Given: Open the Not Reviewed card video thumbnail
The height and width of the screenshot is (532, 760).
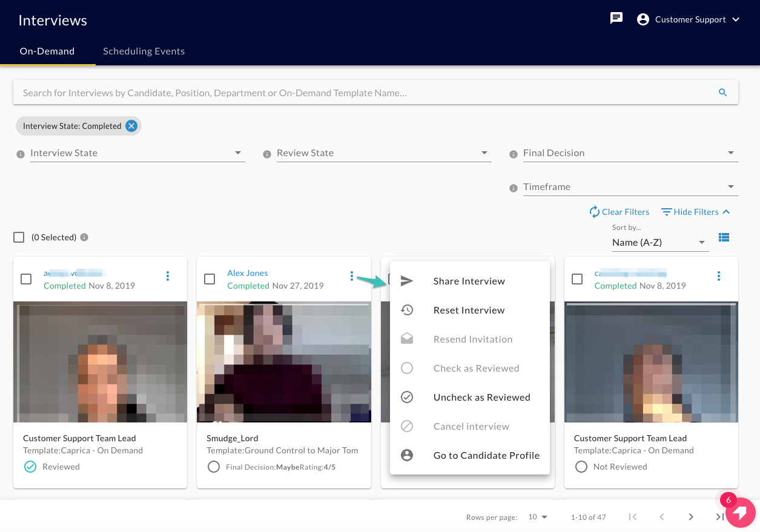Looking at the screenshot, I should coord(651,362).
